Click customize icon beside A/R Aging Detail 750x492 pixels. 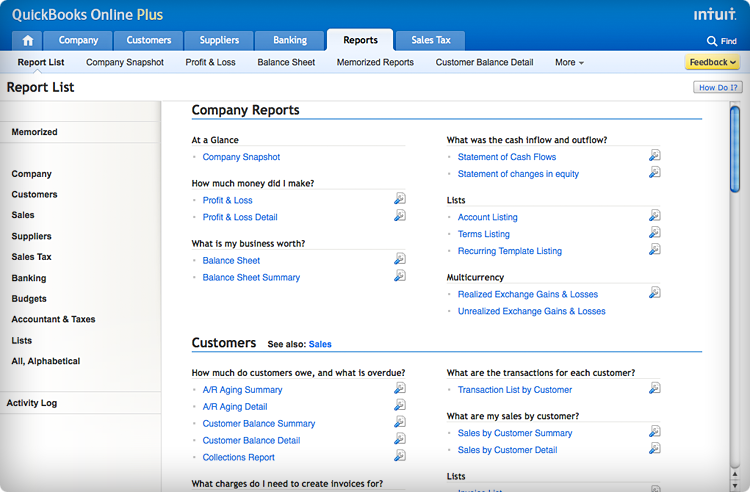point(400,405)
